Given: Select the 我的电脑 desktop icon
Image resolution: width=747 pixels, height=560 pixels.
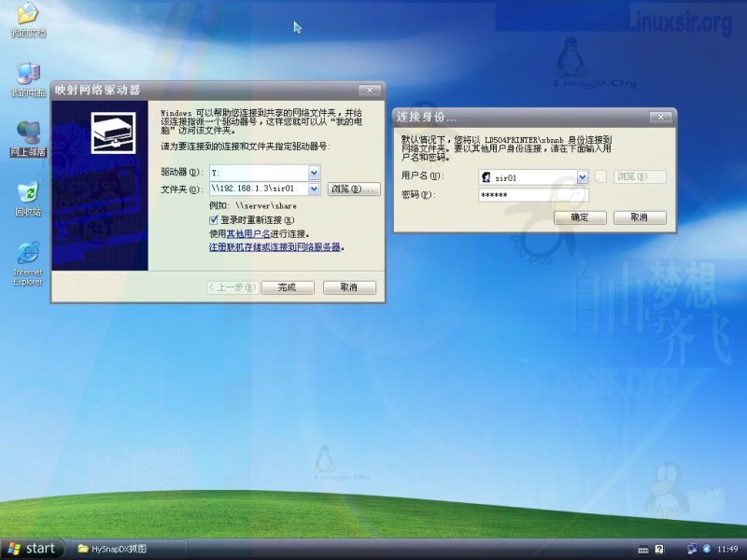Looking at the screenshot, I should click(28, 79).
